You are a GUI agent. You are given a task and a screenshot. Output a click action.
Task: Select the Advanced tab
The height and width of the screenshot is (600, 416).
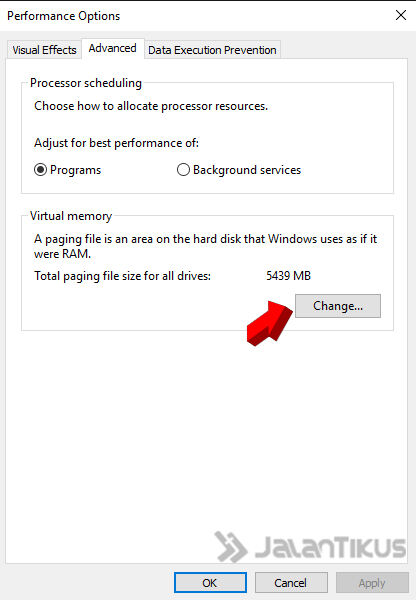coord(113,49)
